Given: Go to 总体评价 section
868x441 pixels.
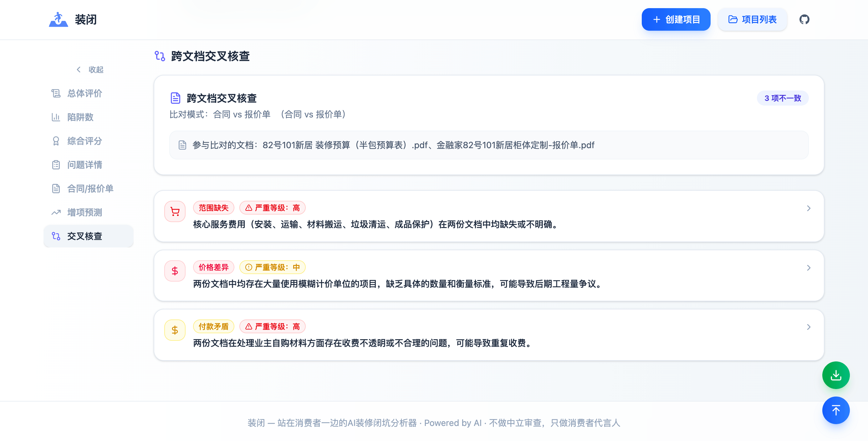Looking at the screenshot, I should coord(89,93).
